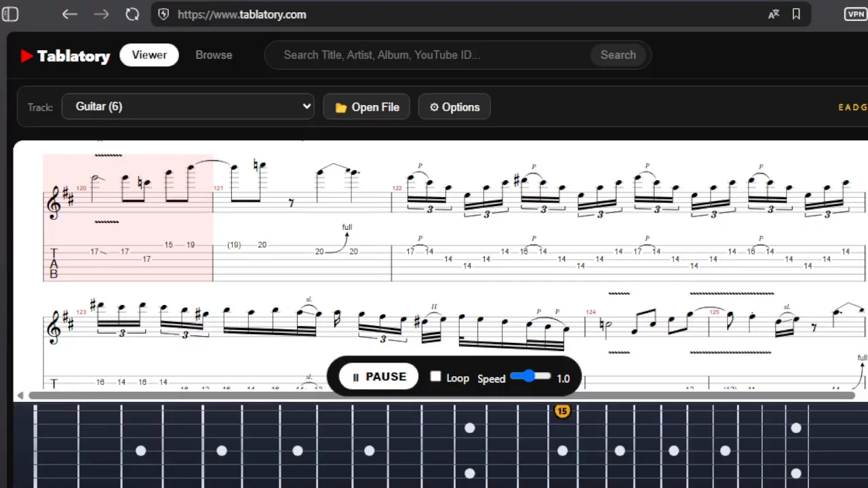Click the speed value 1.0
Viewport: 868px width, 488px height.
tap(564, 379)
